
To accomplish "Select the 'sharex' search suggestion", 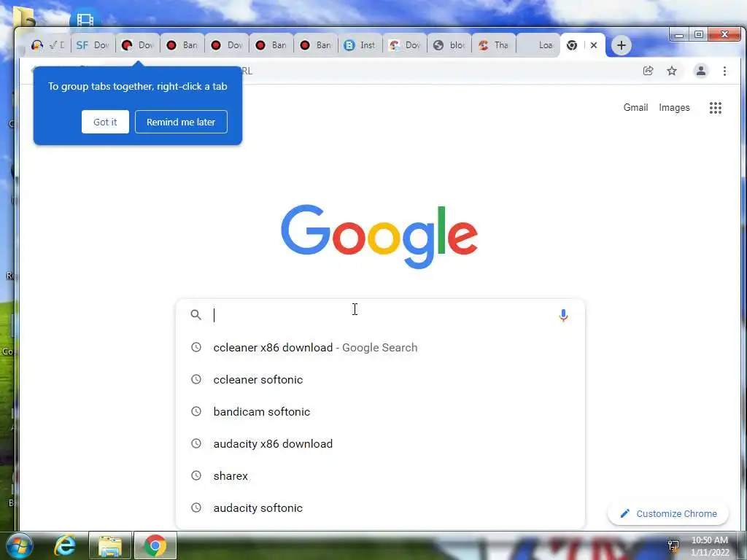I will tap(380, 475).
